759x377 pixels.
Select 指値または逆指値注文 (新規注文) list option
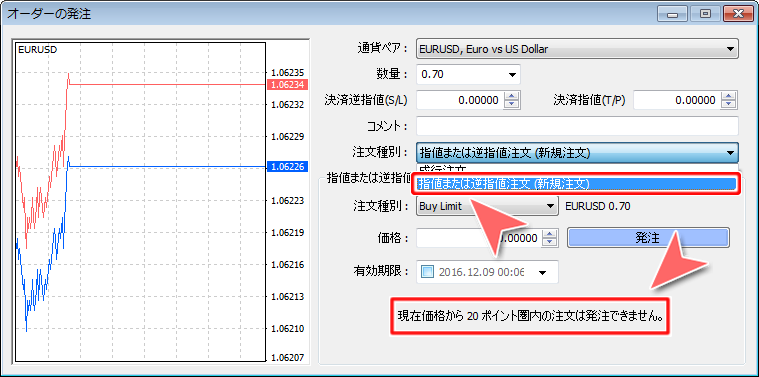click(x=576, y=184)
